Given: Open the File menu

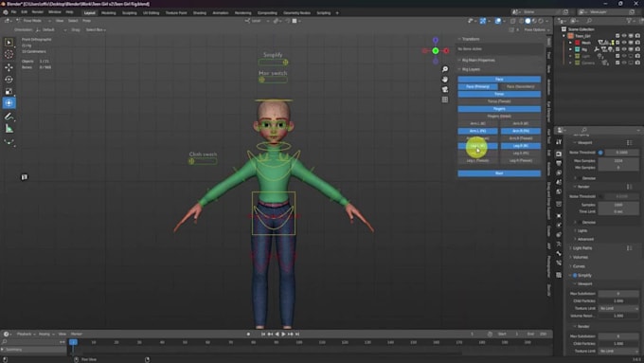Looking at the screenshot, I should (x=13, y=12).
